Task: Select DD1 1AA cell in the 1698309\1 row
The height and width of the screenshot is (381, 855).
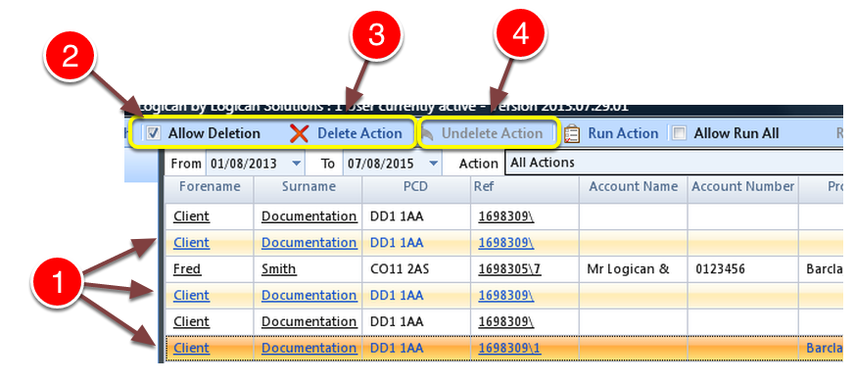Action: click(x=416, y=348)
